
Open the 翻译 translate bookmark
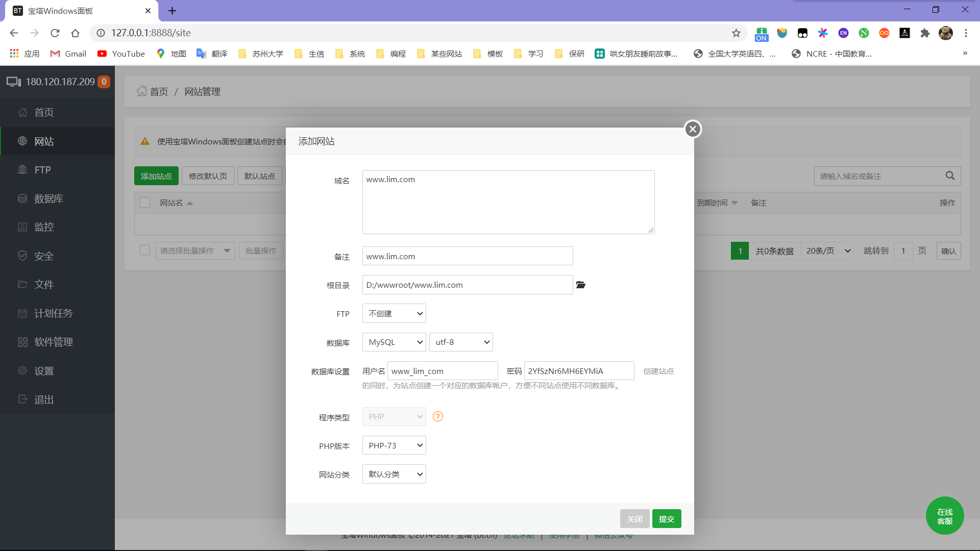tap(212, 54)
